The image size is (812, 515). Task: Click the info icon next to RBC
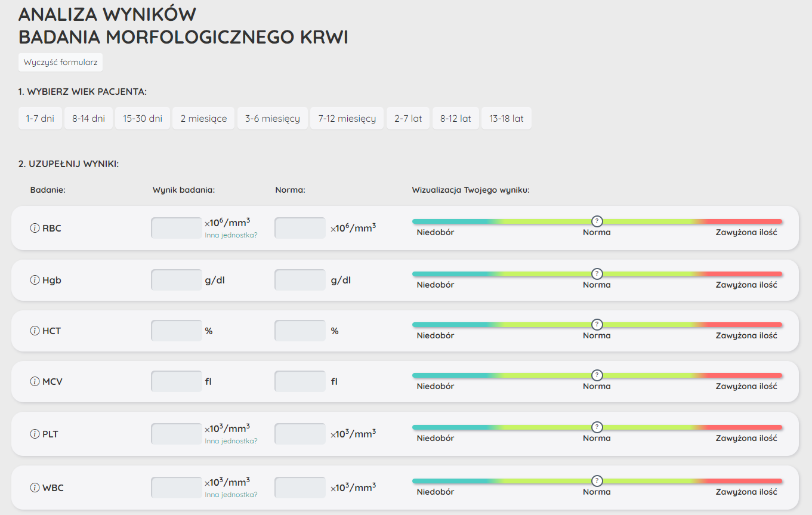click(x=35, y=228)
